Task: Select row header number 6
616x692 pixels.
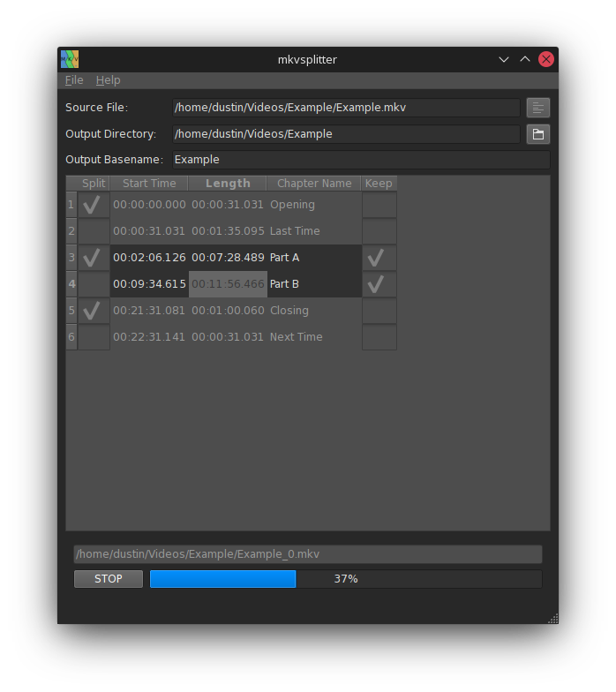Action: click(x=71, y=337)
